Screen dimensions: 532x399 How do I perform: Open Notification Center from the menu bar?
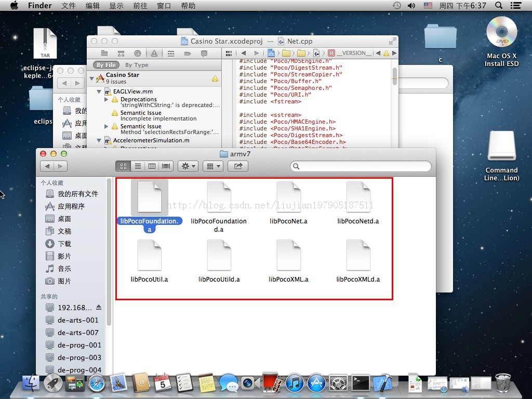click(516, 5)
